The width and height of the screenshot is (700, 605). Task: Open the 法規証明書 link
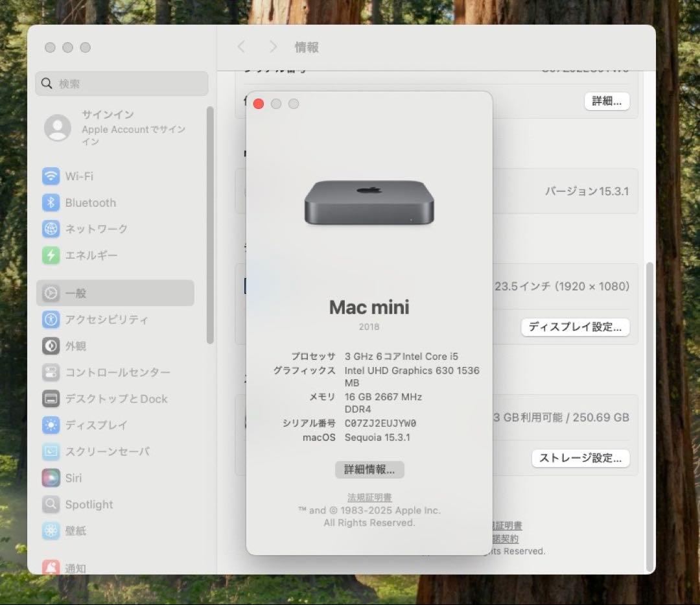click(x=369, y=497)
